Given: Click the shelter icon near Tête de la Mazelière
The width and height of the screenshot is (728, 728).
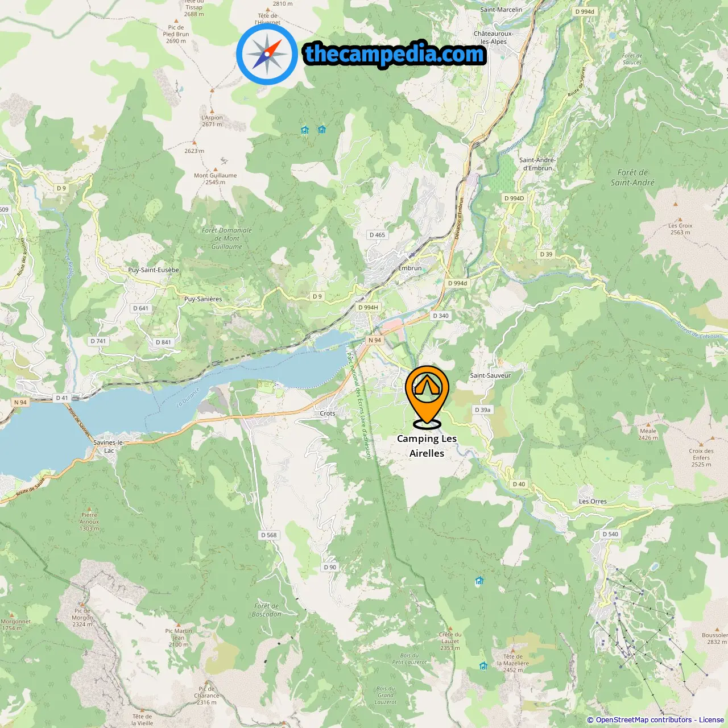Looking at the screenshot, I should 483,665.
